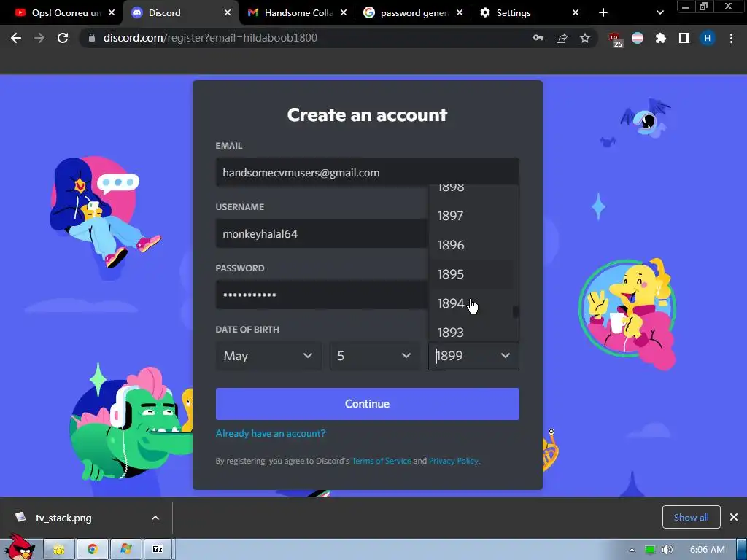
Task: Select year 1897 from list
Action: pyautogui.click(x=472, y=216)
